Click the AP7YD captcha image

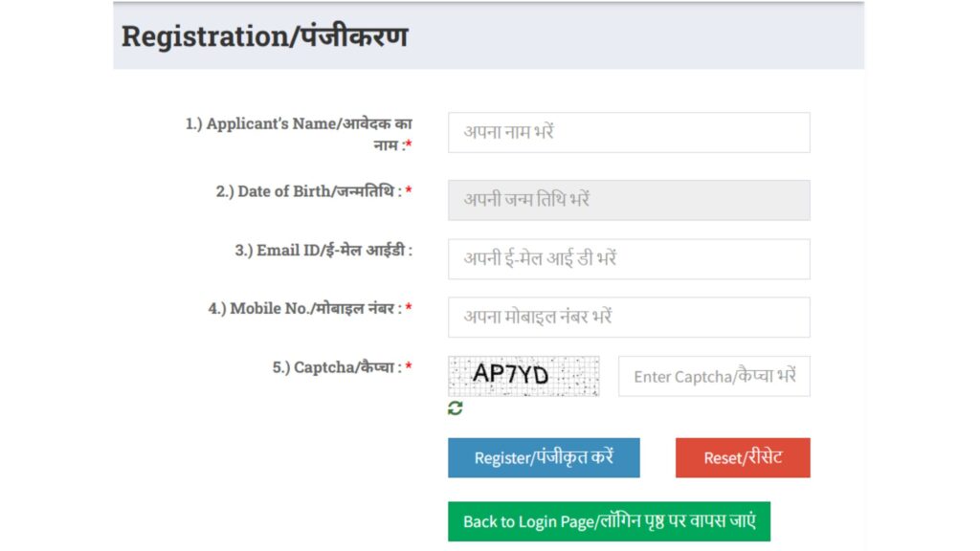[x=523, y=375]
